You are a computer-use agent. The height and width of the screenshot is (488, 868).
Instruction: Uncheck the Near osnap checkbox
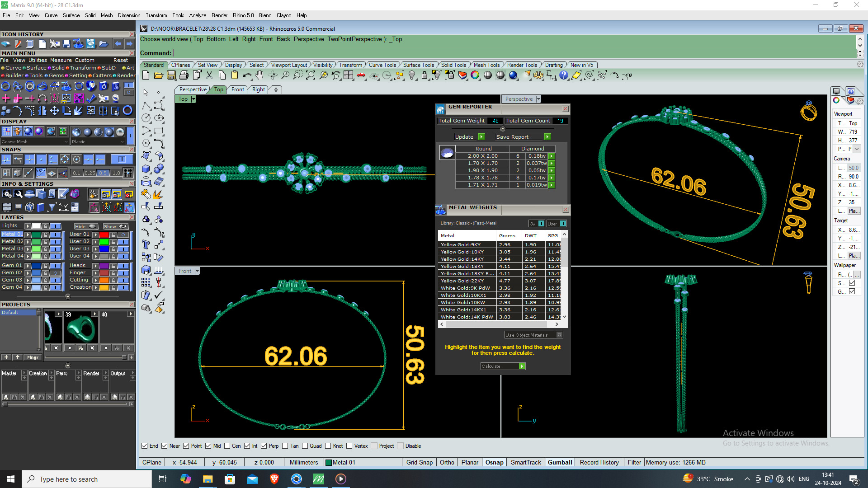tap(165, 446)
